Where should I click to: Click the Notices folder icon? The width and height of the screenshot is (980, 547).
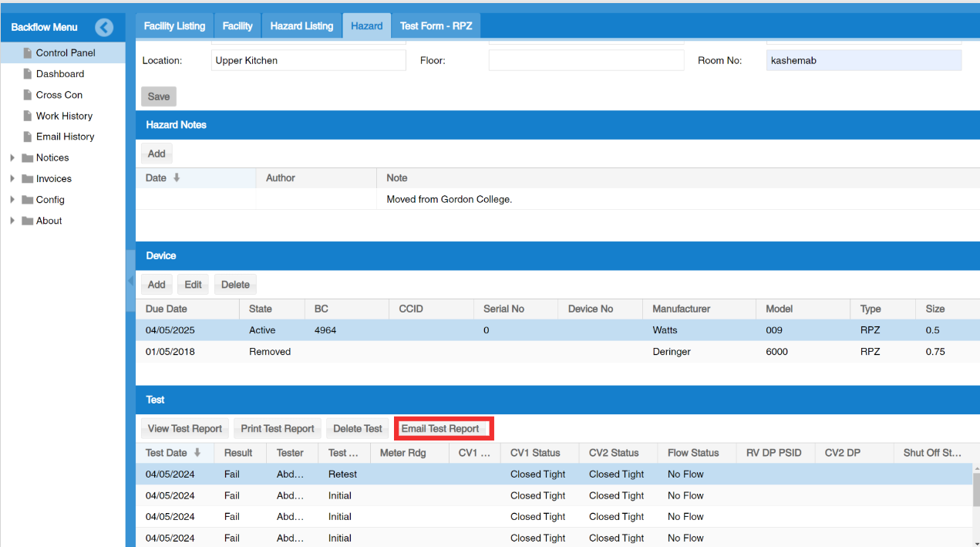[28, 157]
